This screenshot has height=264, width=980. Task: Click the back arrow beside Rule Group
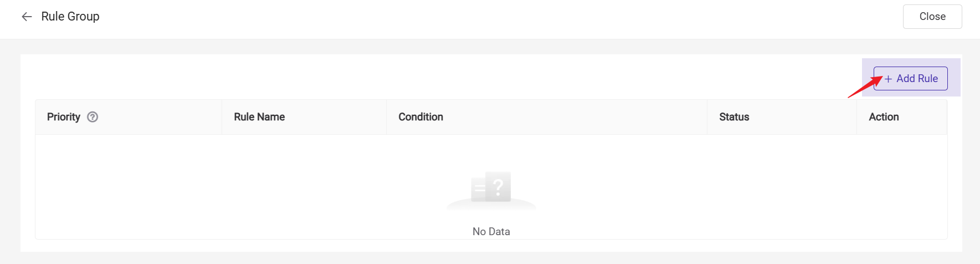27,17
